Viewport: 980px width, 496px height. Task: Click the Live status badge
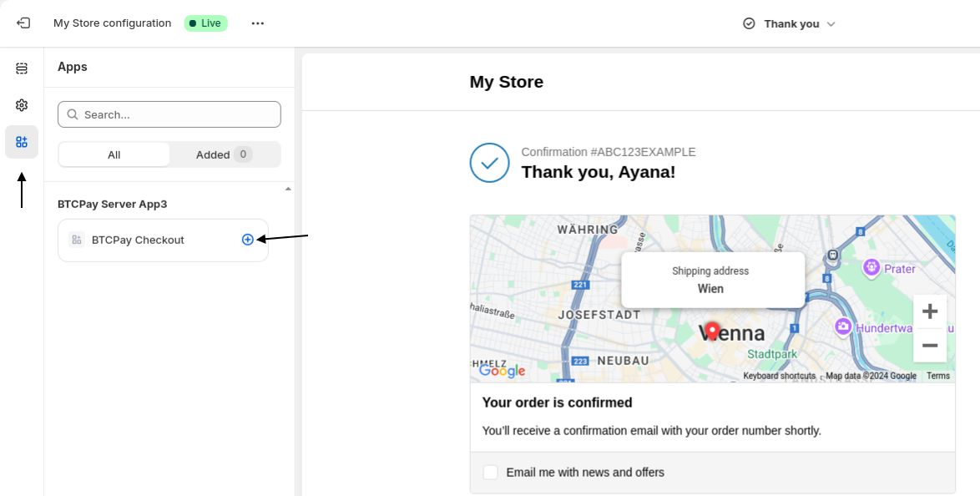tap(205, 23)
